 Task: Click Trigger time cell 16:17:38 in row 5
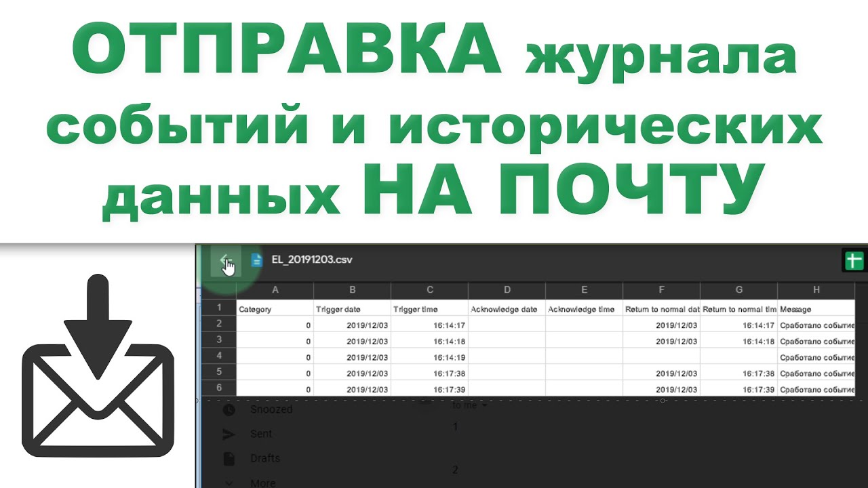coord(430,373)
